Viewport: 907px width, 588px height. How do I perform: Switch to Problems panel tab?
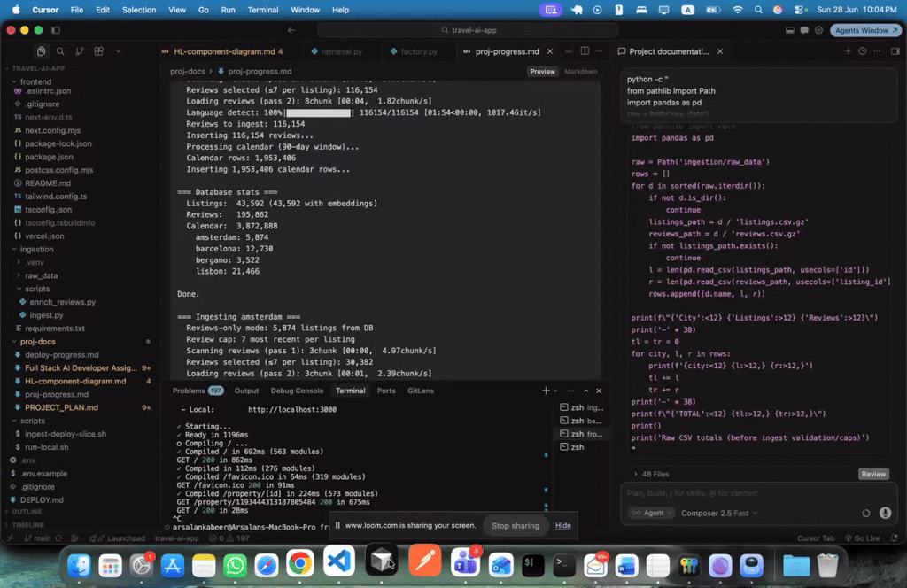tap(198, 391)
